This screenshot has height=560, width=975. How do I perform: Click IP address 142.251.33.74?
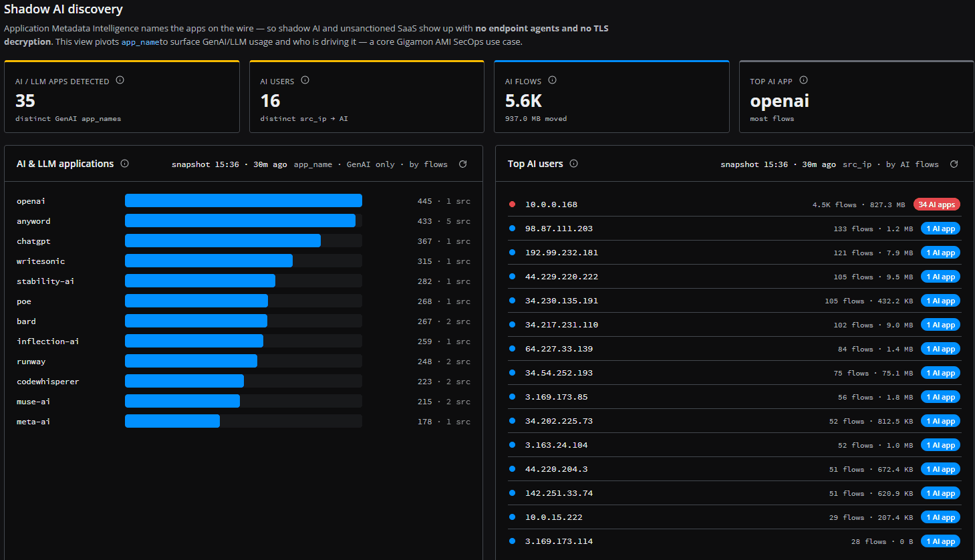pos(559,493)
